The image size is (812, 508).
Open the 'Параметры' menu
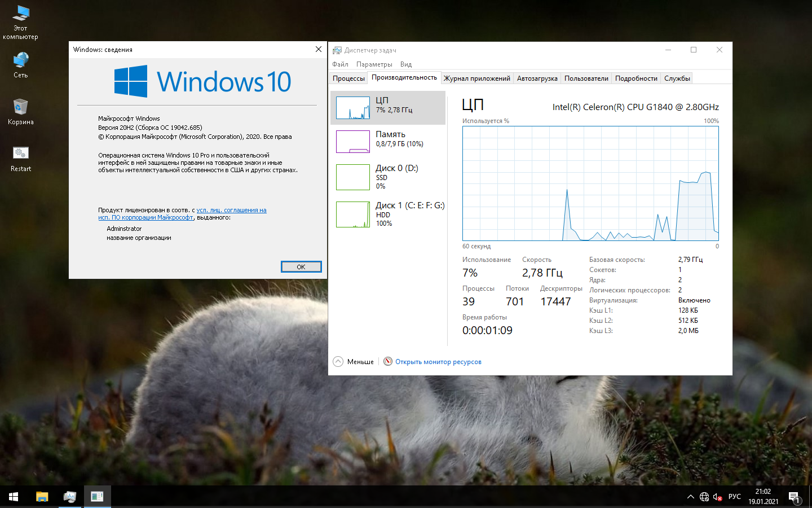coord(374,64)
